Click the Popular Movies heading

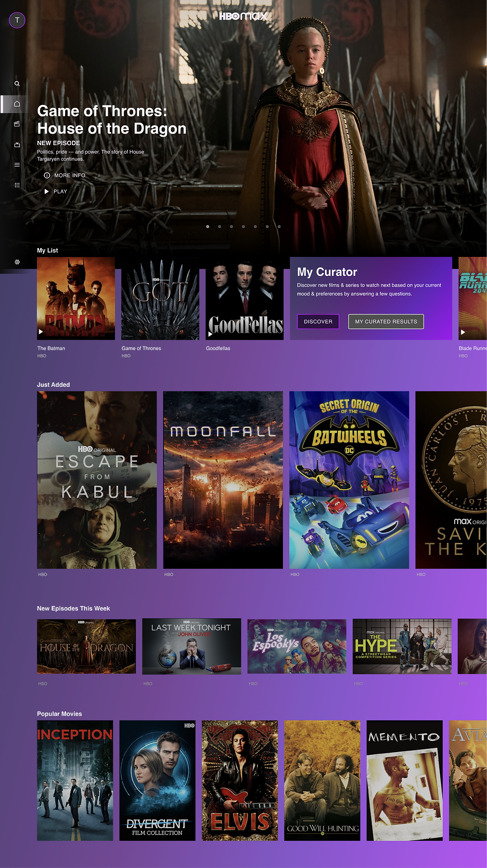point(60,714)
